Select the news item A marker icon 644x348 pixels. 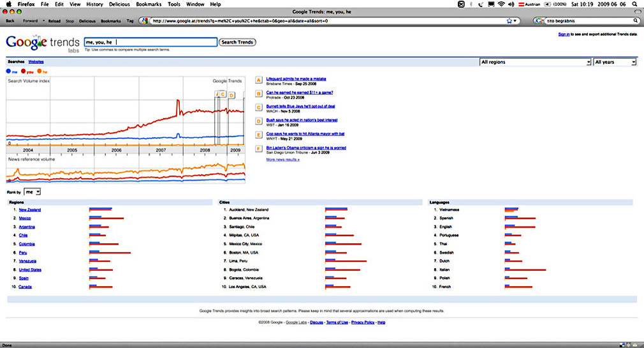click(259, 80)
